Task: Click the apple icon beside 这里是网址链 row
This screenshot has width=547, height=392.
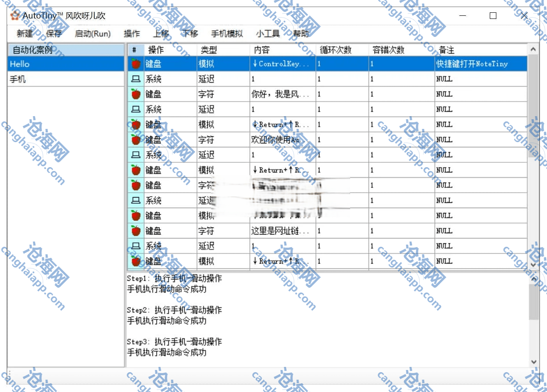Action: pyautogui.click(x=136, y=231)
